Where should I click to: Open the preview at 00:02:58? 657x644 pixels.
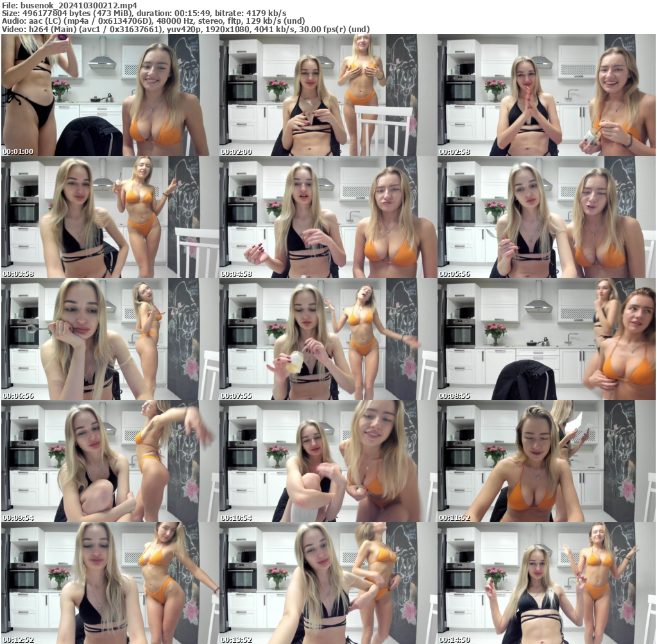[547, 96]
